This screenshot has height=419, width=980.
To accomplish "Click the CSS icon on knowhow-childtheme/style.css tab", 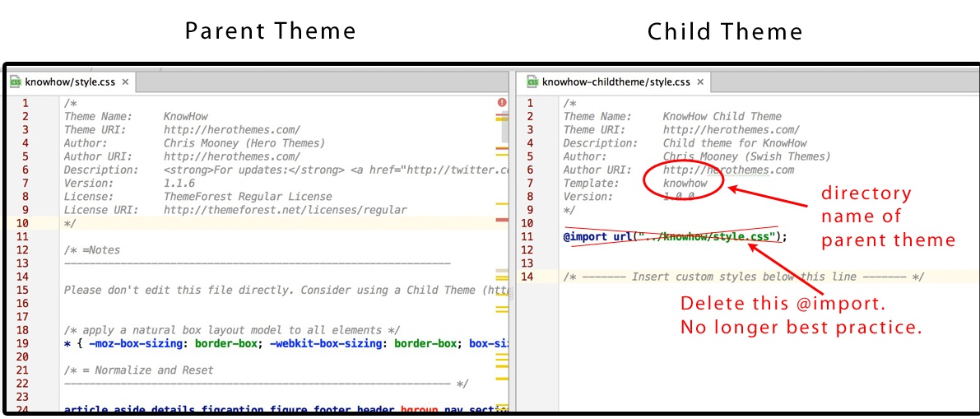I will point(532,82).
